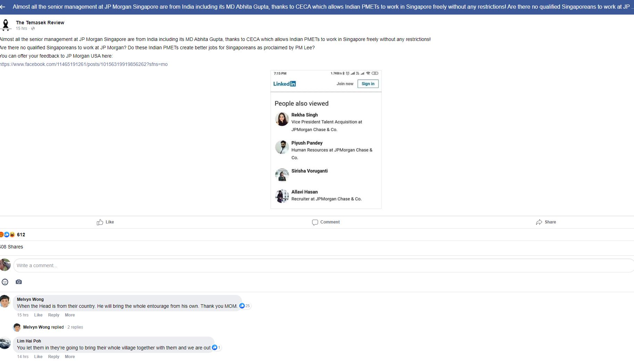Image resolution: width=634 pixels, height=364 pixels.
Task: Open Lim Hai Poh's comment avatar
Action: 5,343
